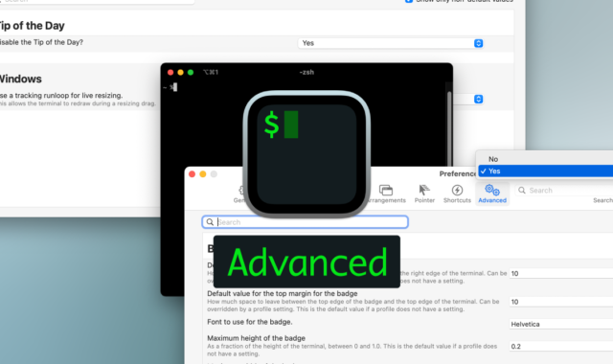This screenshot has height=364, width=613.
Task: Open the Pointer preferences tab
Action: point(424,193)
